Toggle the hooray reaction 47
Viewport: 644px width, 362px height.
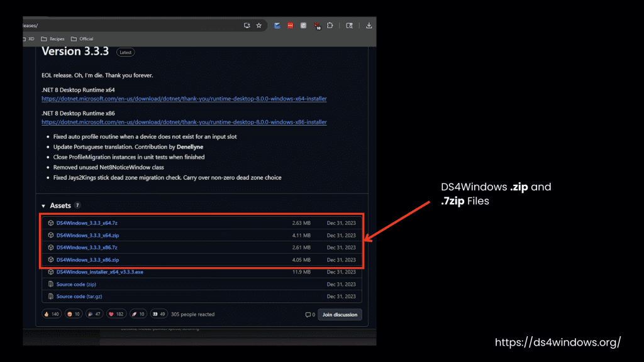[94, 314]
